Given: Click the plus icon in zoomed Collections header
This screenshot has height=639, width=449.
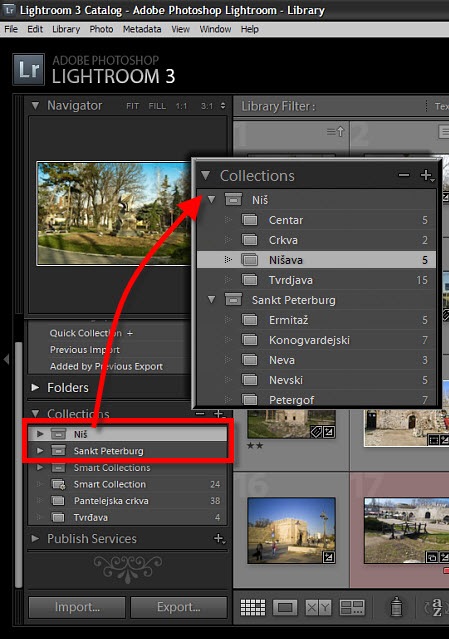Looking at the screenshot, I should (x=427, y=176).
